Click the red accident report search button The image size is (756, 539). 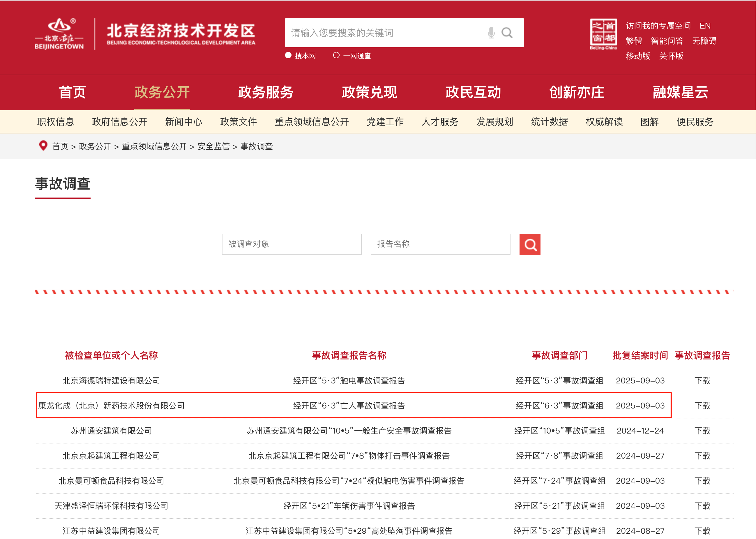(x=529, y=244)
